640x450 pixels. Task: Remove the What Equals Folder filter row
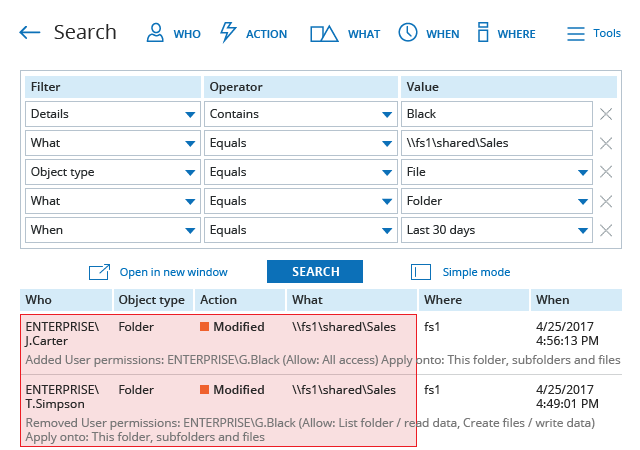(606, 201)
